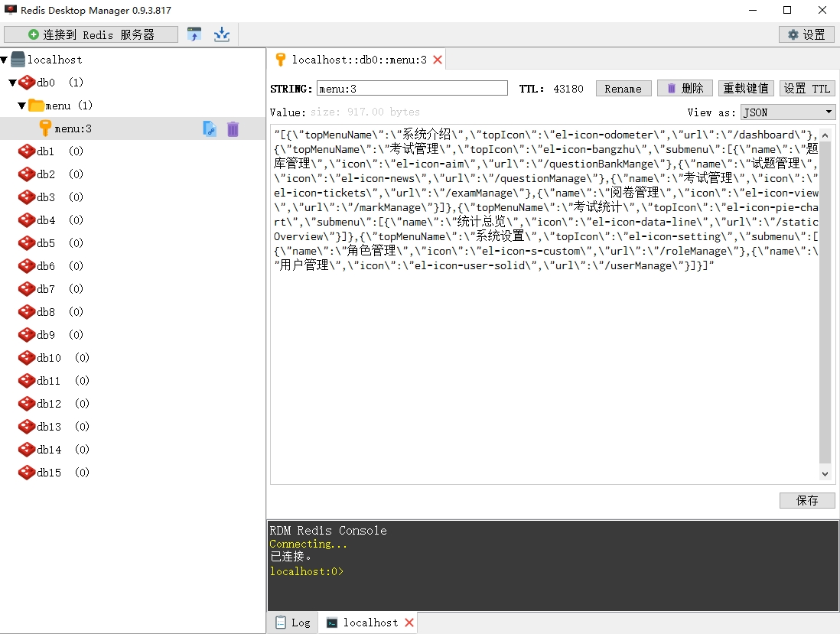
Task: Click the db5 database icon
Action: pos(27,243)
